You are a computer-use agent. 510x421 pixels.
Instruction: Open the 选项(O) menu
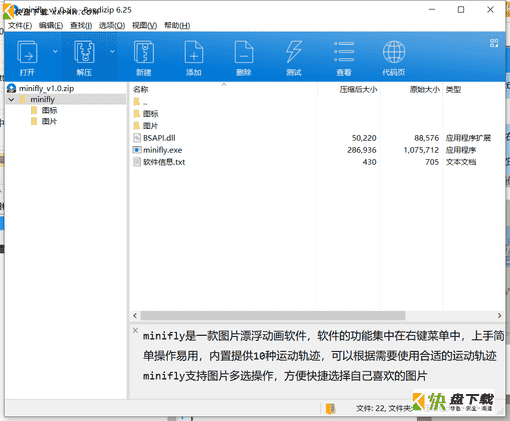coord(112,26)
